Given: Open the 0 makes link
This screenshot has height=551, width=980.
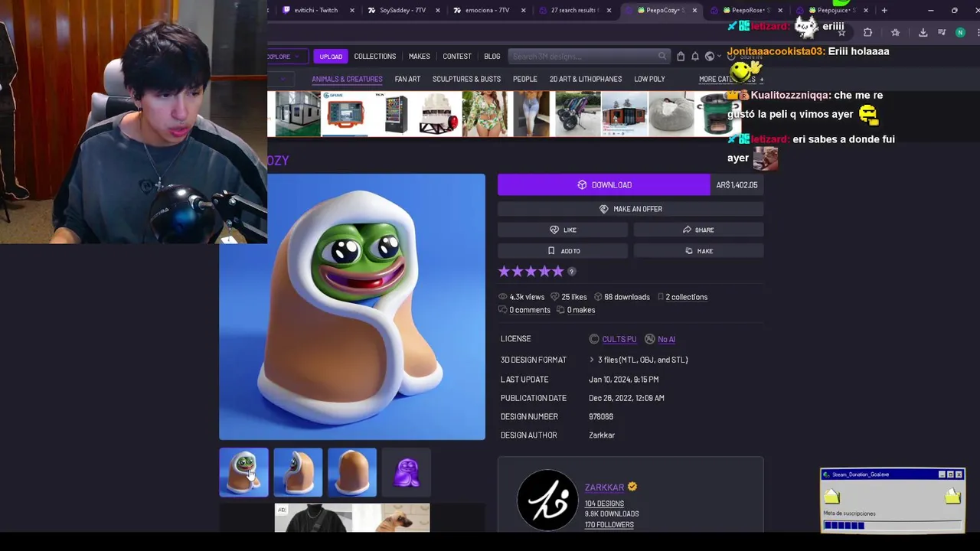Looking at the screenshot, I should click(581, 310).
